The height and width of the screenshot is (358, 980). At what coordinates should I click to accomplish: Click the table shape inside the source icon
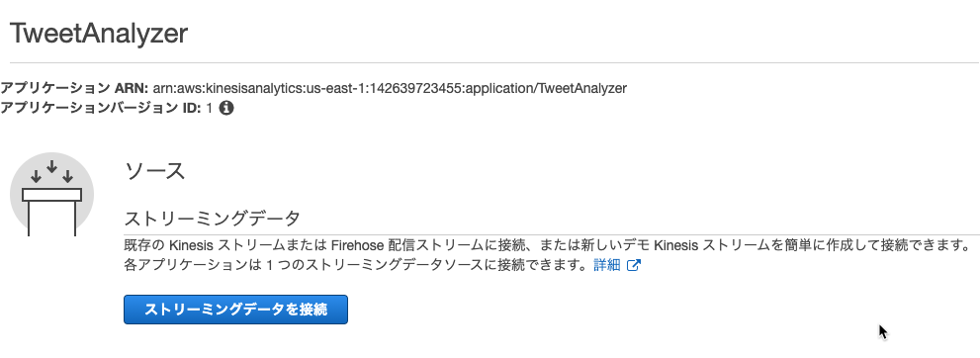[51, 213]
